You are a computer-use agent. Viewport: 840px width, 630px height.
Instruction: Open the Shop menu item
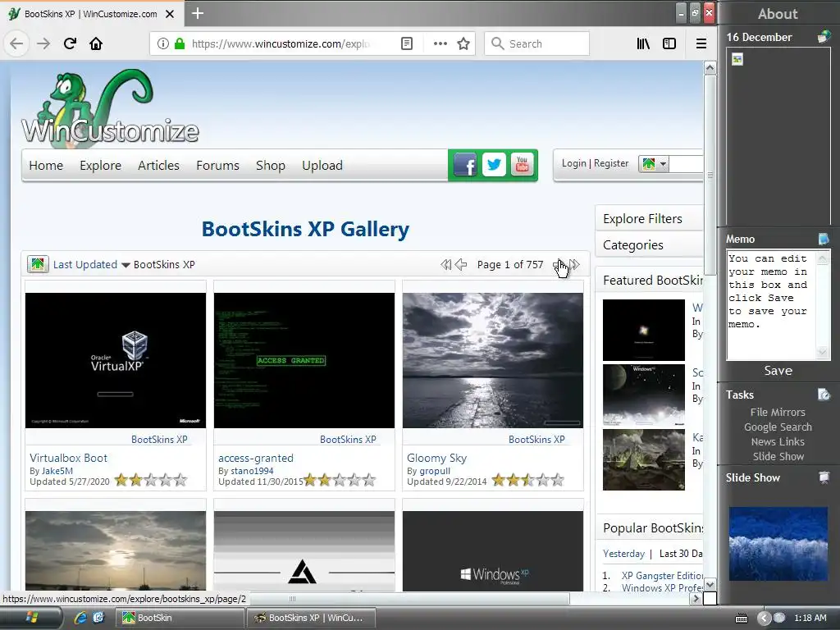click(x=271, y=166)
